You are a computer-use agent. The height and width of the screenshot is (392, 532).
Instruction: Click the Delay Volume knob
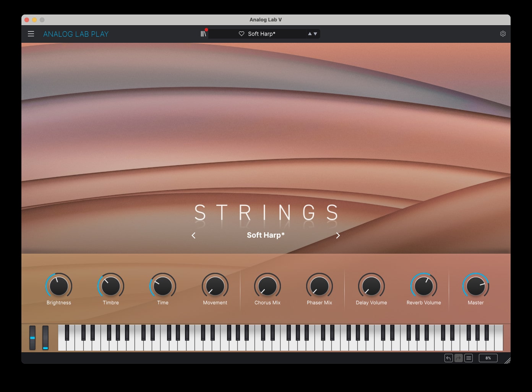[x=371, y=286]
